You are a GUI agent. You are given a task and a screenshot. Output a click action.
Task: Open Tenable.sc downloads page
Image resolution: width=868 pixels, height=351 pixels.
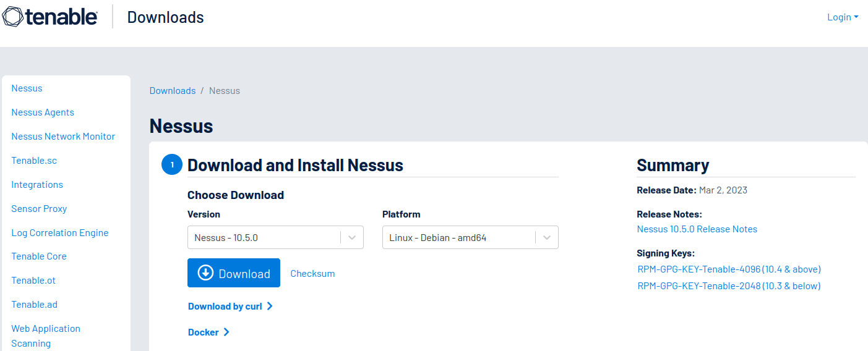pyautogui.click(x=34, y=161)
